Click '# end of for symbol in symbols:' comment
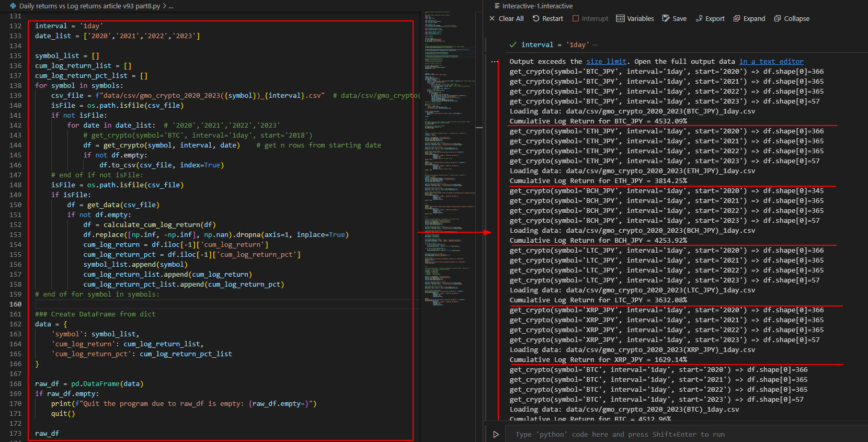 point(97,294)
